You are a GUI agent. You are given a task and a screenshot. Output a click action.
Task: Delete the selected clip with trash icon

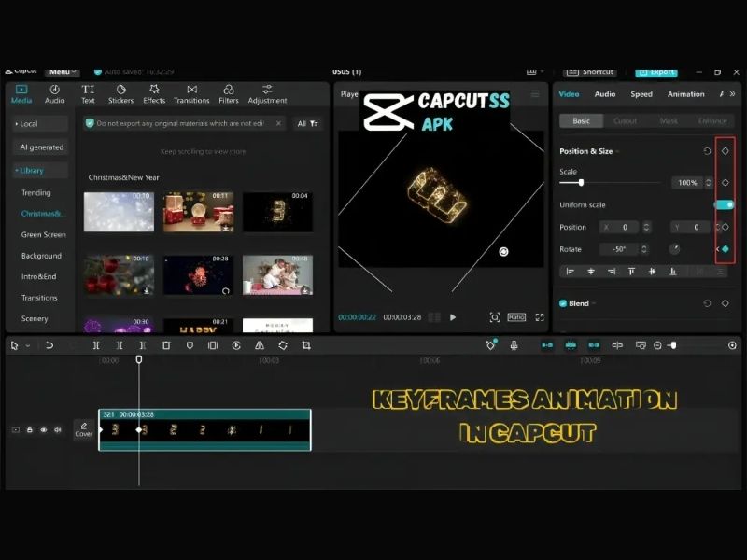(166, 345)
